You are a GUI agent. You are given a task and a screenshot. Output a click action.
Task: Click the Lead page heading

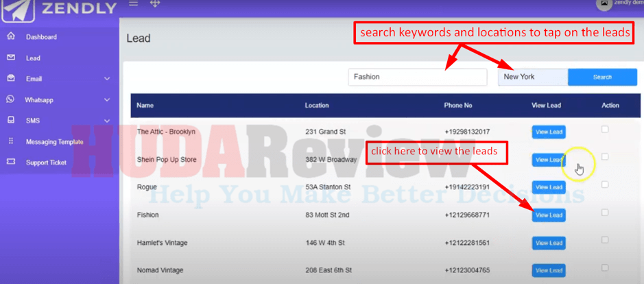coord(139,38)
